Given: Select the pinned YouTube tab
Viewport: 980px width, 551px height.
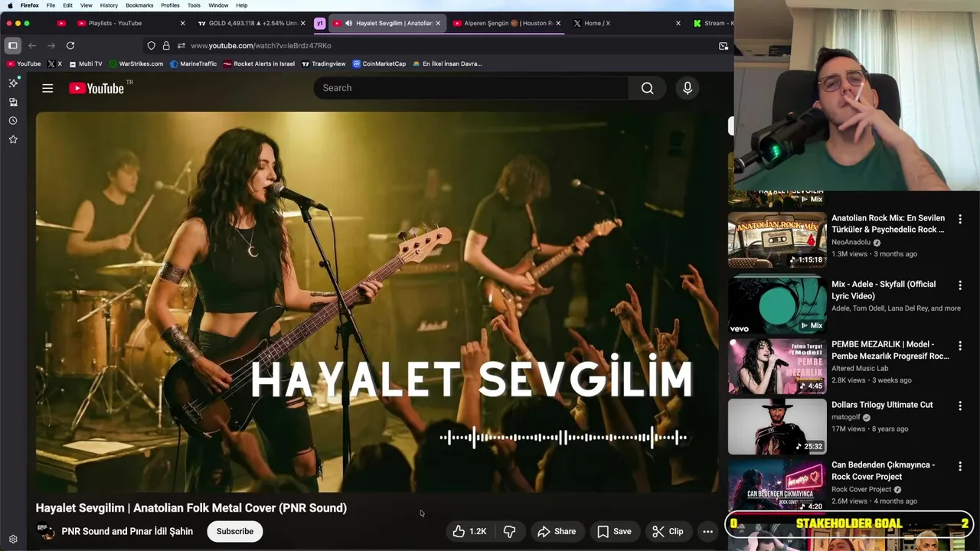Looking at the screenshot, I should pos(61,23).
